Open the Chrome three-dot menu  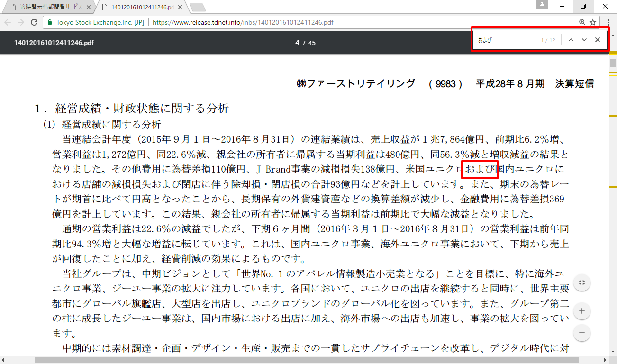coord(609,22)
